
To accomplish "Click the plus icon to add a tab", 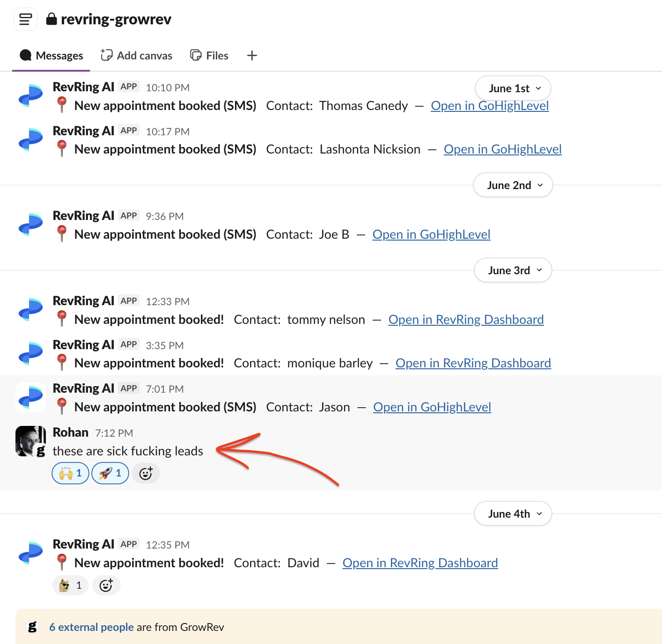I will [251, 55].
